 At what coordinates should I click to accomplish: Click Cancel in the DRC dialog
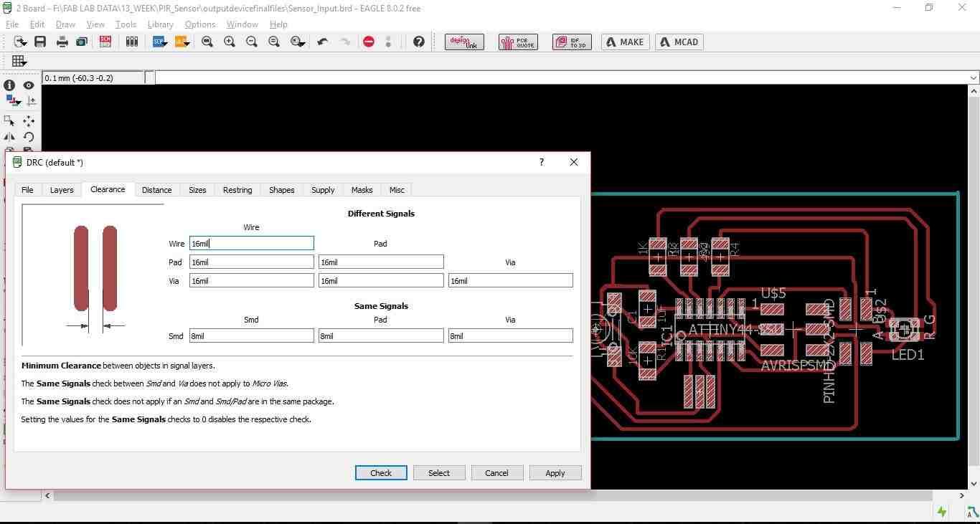tap(496, 473)
